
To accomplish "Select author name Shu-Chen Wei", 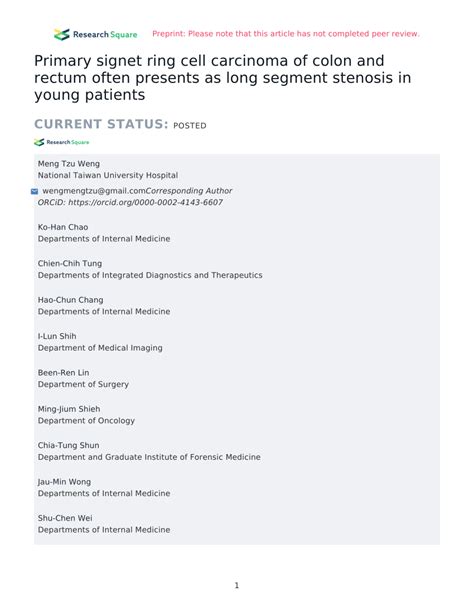I will (65, 518).
